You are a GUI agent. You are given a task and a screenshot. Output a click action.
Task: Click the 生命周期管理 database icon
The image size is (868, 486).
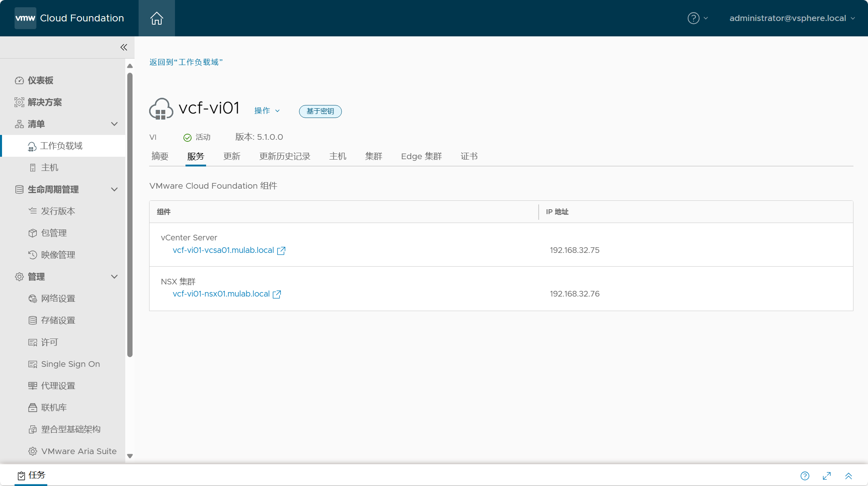click(19, 189)
